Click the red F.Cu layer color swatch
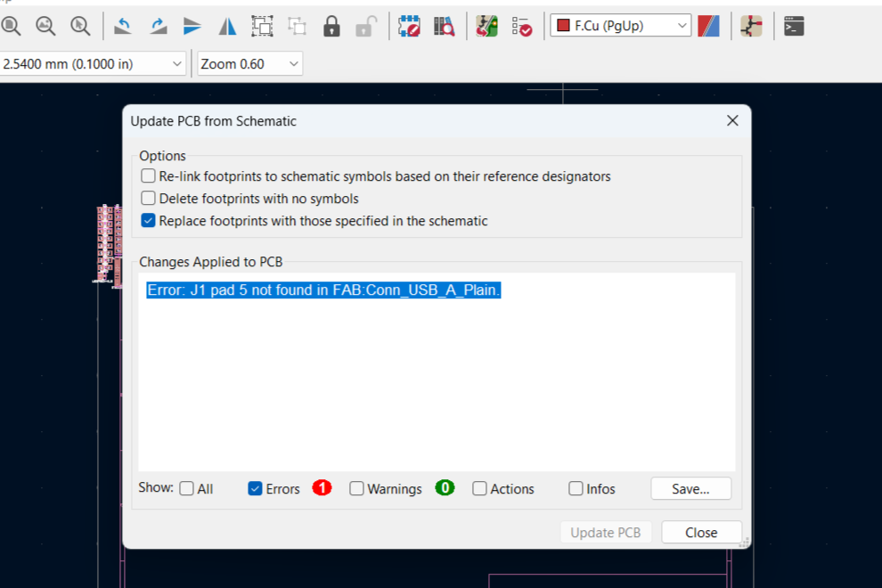This screenshot has width=882, height=588. coord(563,25)
